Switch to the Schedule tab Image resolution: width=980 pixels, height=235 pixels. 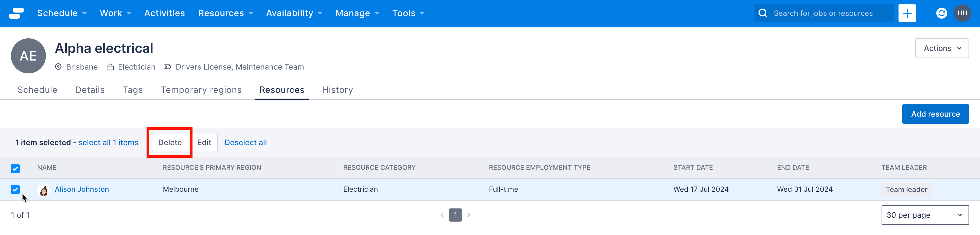click(x=37, y=90)
